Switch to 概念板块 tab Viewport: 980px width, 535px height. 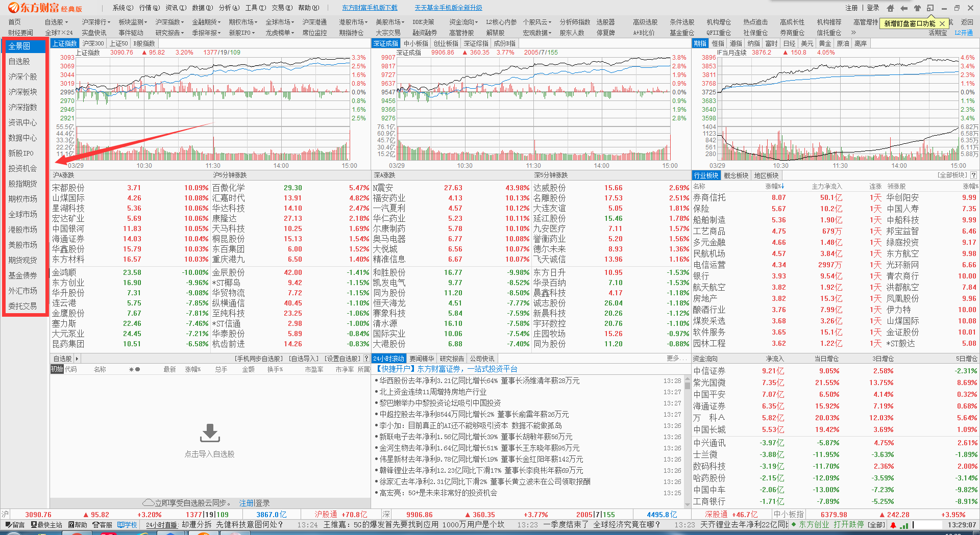[x=736, y=175]
